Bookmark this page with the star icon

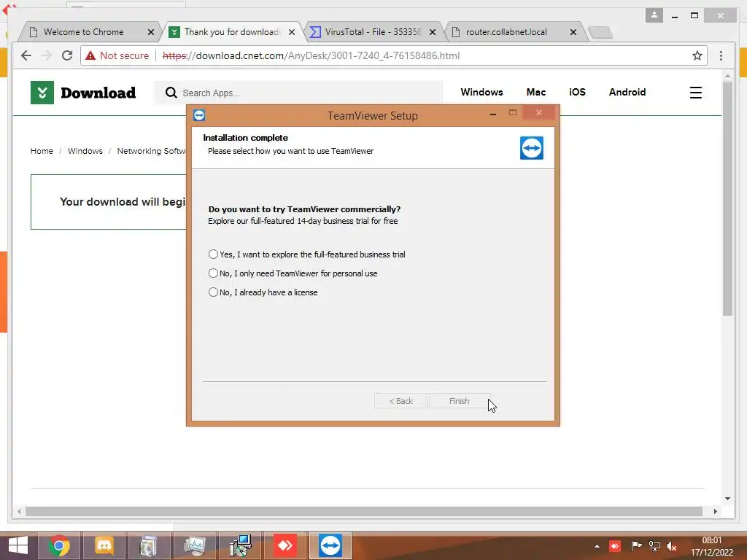coord(697,55)
